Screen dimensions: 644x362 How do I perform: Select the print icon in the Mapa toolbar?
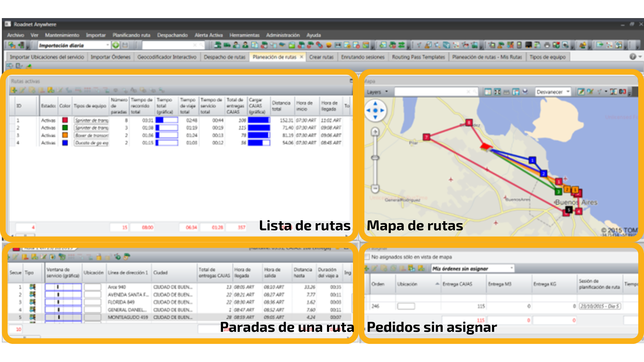(507, 92)
